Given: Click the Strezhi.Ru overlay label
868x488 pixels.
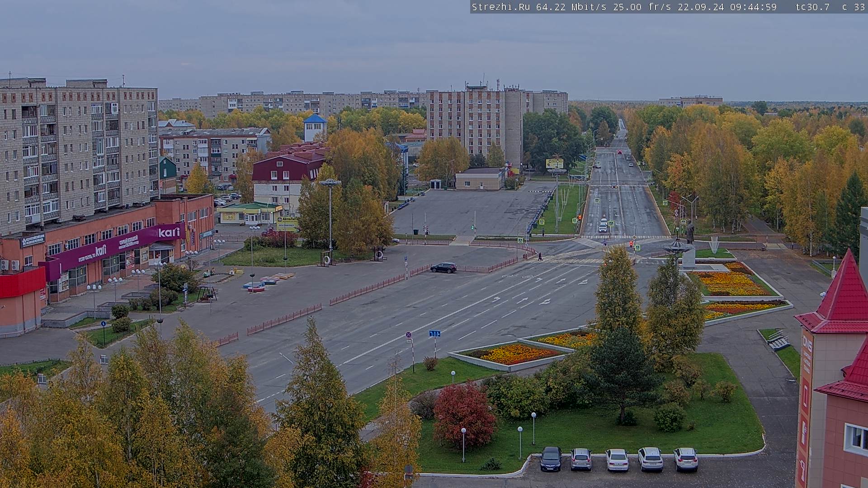Looking at the screenshot, I should pos(501,7).
